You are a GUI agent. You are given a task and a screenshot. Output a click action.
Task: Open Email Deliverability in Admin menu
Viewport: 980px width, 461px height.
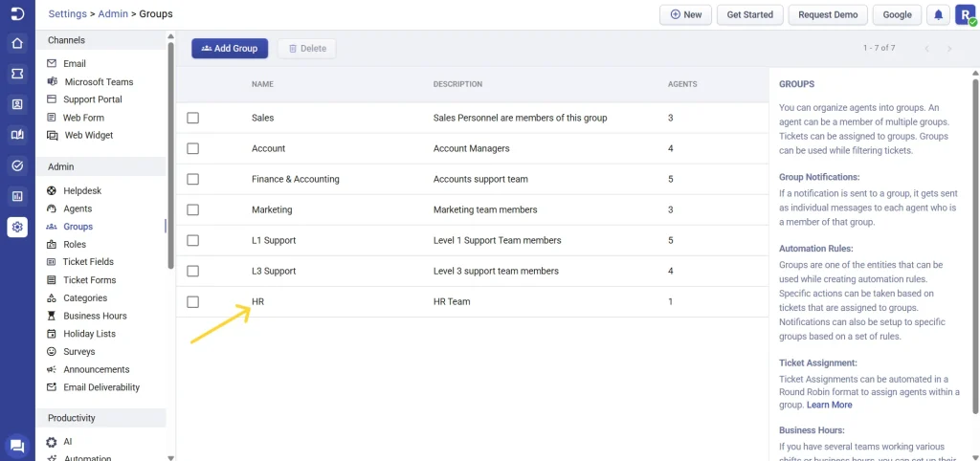pos(101,387)
